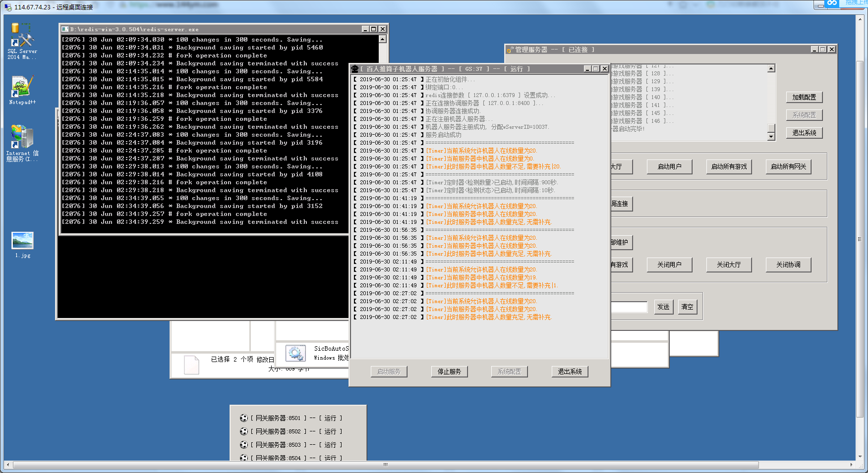Click the 启动所有网关 button
Image resolution: width=868 pixels, height=473 pixels.
tap(788, 167)
